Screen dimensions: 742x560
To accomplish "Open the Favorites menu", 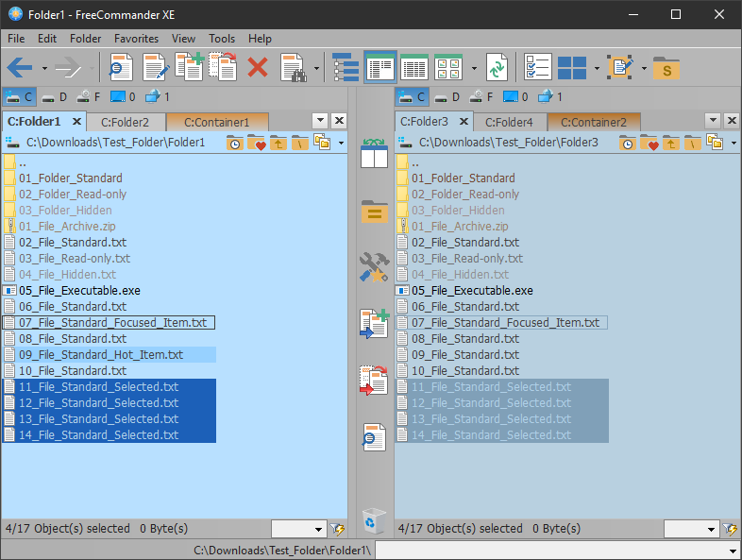I will tap(136, 39).
